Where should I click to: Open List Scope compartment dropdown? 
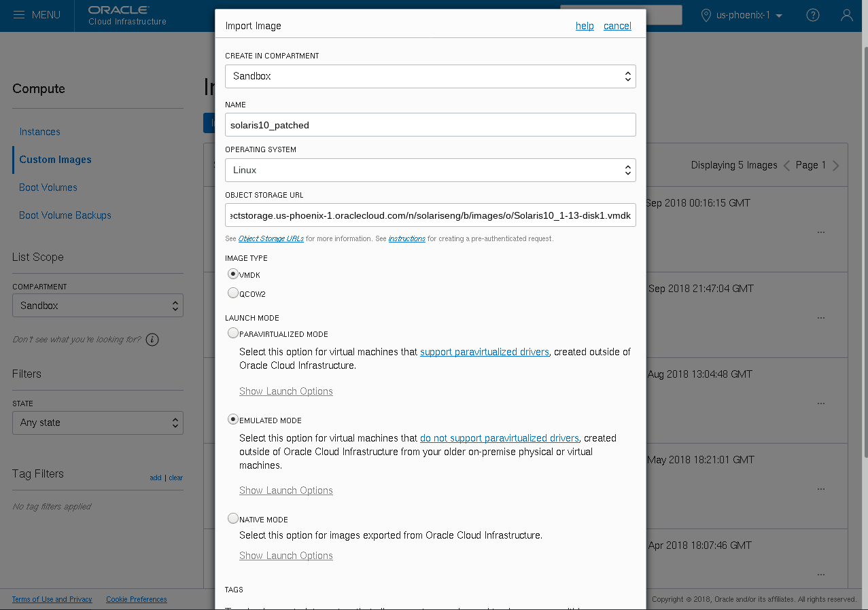click(98, 306)
